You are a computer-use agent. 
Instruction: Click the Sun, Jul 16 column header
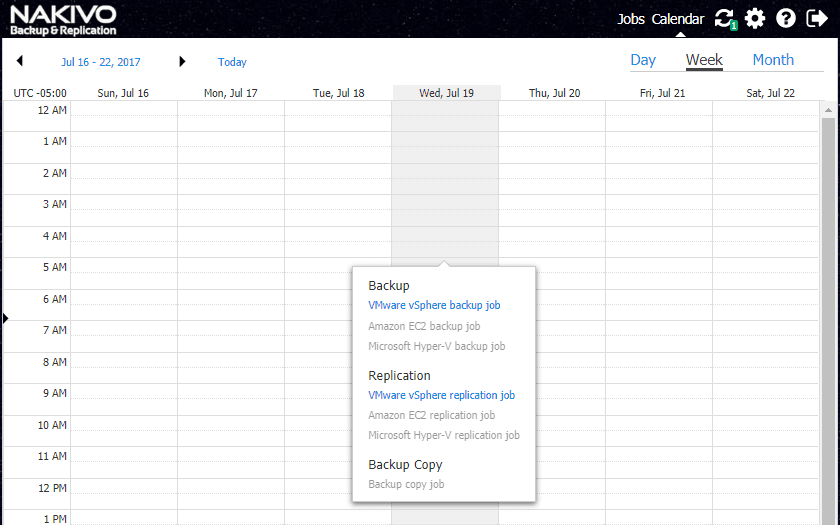click(x=123, y=93)
